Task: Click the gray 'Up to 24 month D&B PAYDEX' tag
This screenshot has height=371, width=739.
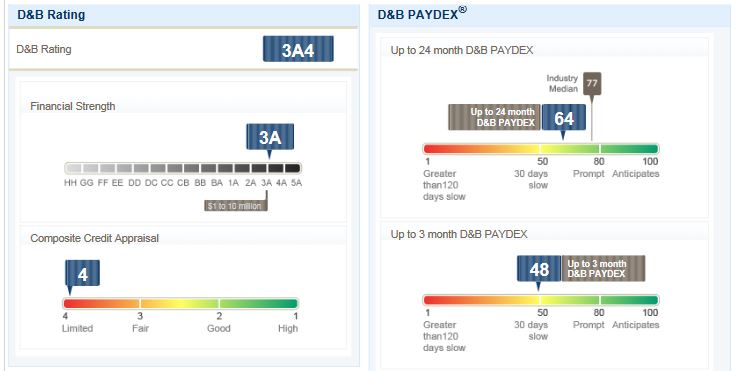Action: pyautogui.click(x=494, y=117)
